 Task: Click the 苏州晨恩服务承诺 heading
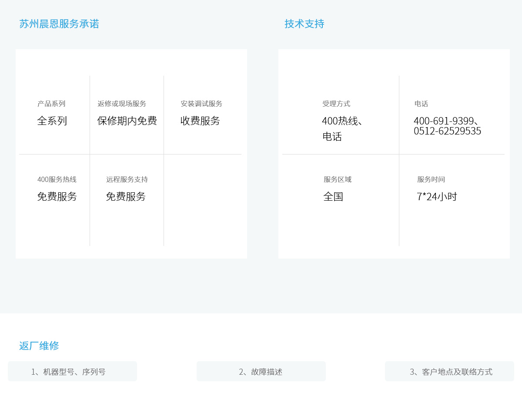coord(59,24)
